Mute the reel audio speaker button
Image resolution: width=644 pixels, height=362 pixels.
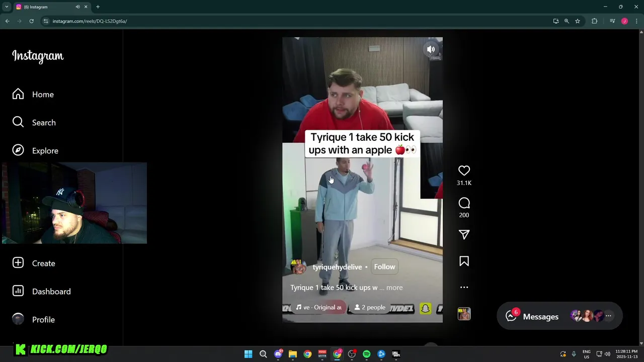[x=431, y=49]
